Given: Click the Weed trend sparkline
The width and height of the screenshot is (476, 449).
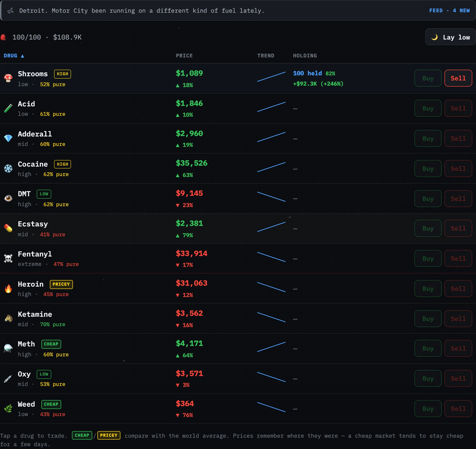Looking at the screenshot, I should tap(271, 407).
